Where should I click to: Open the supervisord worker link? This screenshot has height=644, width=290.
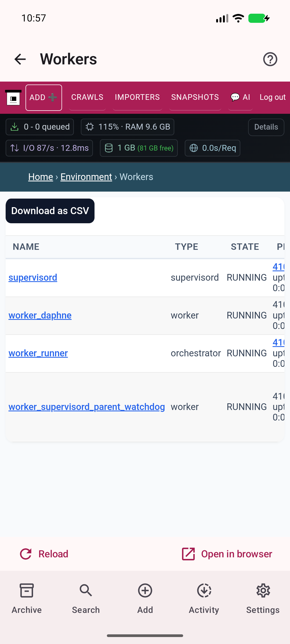[x=33, y=277]
